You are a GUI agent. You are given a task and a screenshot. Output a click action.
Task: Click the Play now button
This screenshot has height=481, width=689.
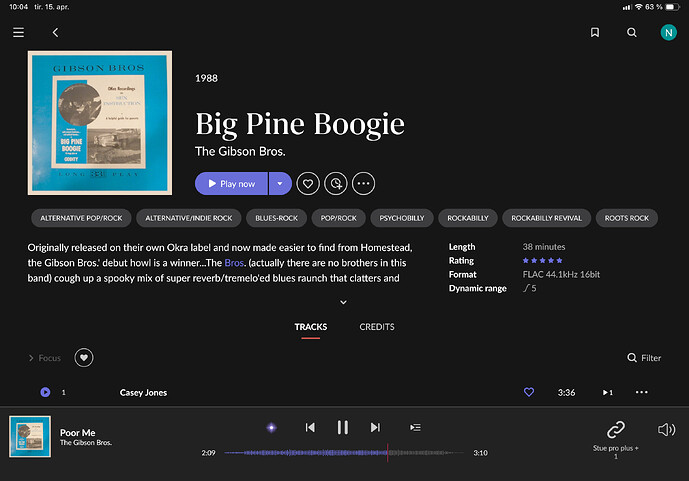pyautogui.click(x=231, y=184)
